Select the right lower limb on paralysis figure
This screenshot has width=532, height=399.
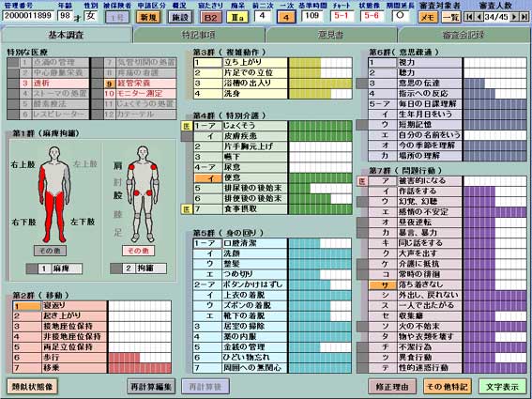50,216
